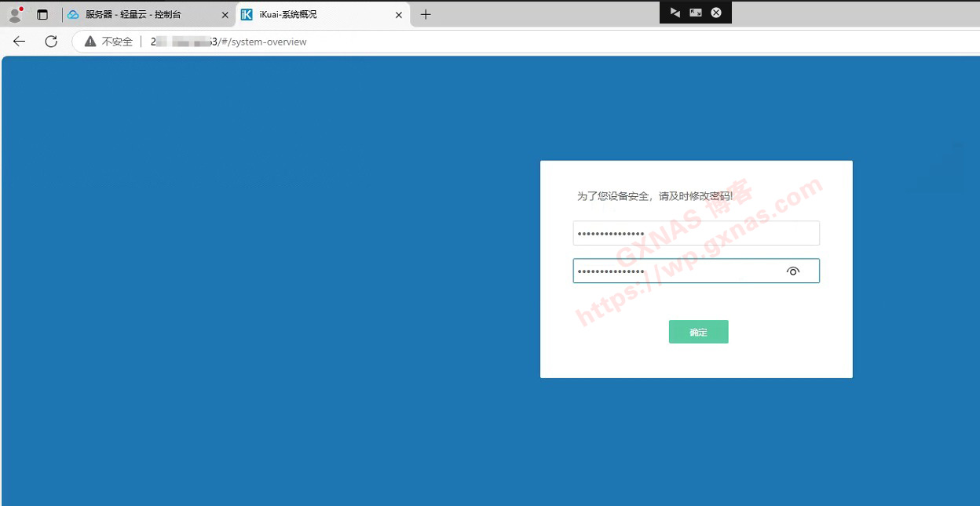Screen dimensions: 980x506
Task: Open the tab actions menu icon
Action: pos(42,14)
